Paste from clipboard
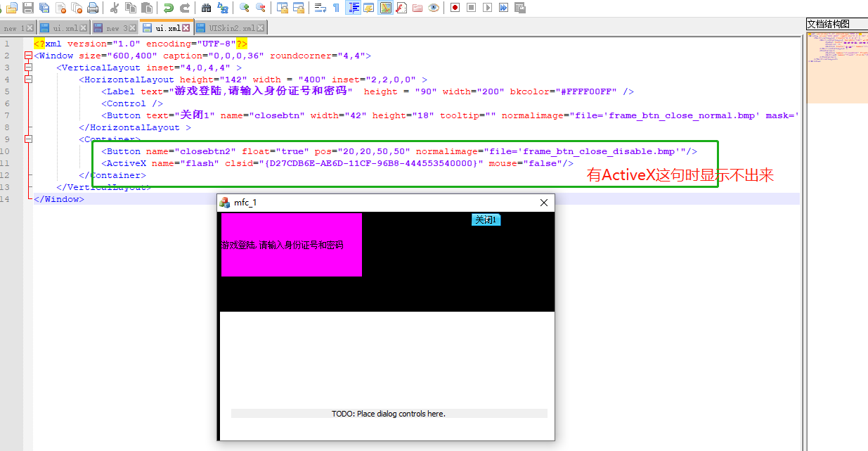Viewport: 868px width, 451px height. coord(147,8)
